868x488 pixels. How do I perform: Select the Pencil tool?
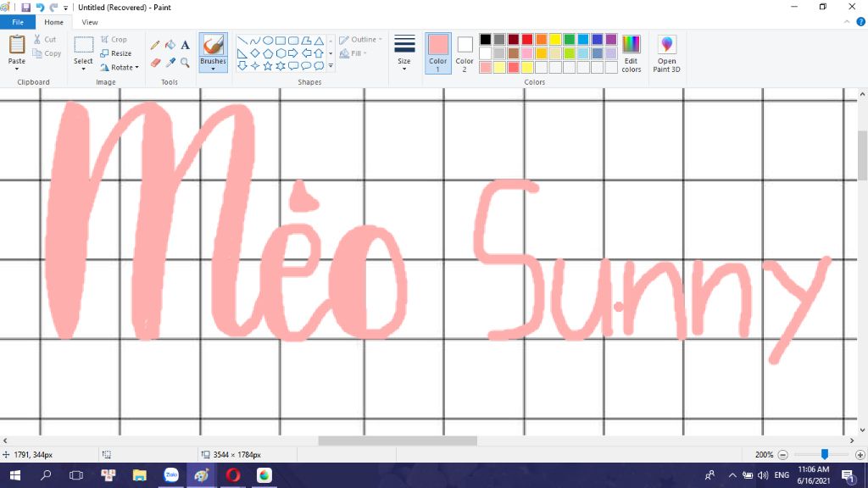tap(155, 46)
